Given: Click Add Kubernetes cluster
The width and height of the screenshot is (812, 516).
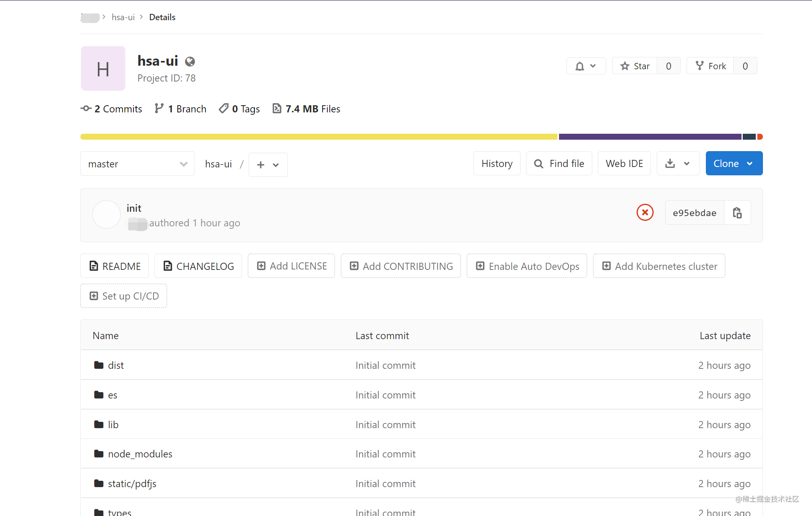Looking at the screenshot, I should click(x=659, y=266).
